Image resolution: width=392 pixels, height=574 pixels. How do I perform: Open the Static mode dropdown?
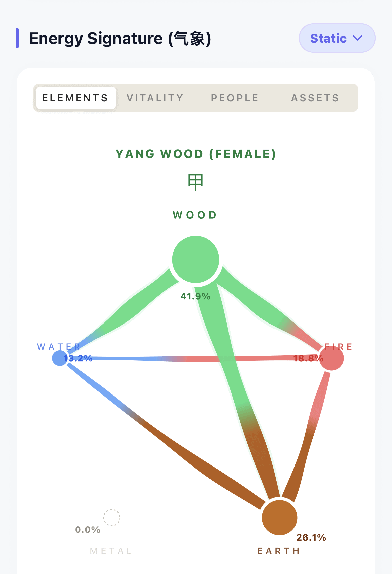(x=337, y=38)
